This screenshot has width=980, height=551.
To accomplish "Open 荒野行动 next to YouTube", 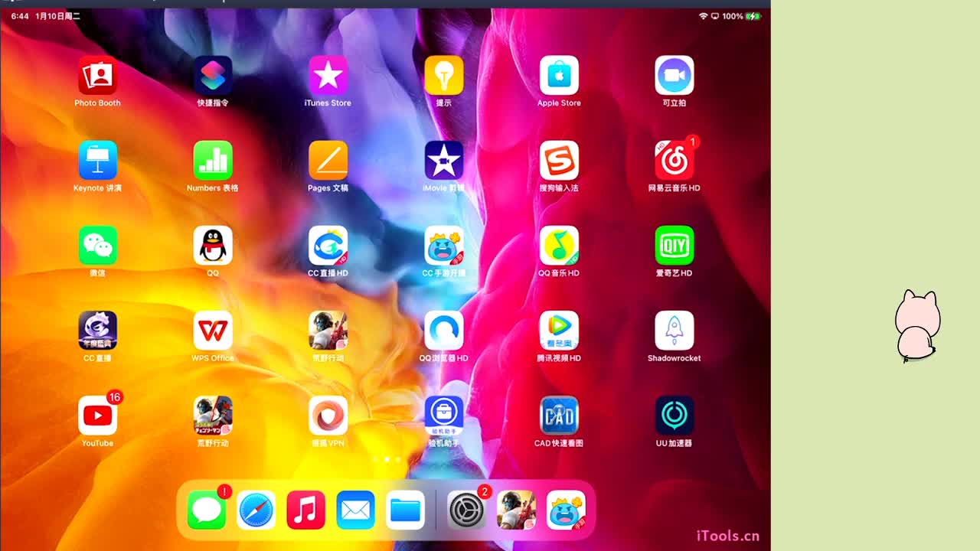I will click(213, 415).
